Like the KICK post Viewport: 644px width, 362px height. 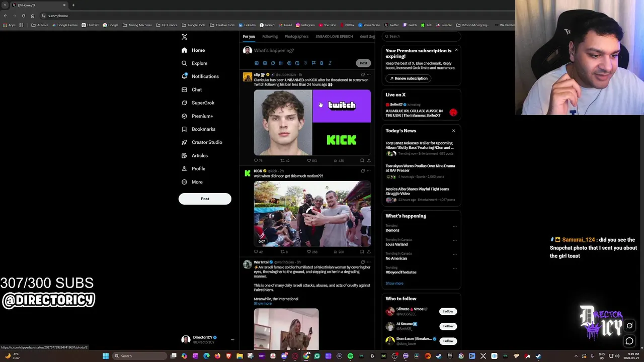(309, 252)
